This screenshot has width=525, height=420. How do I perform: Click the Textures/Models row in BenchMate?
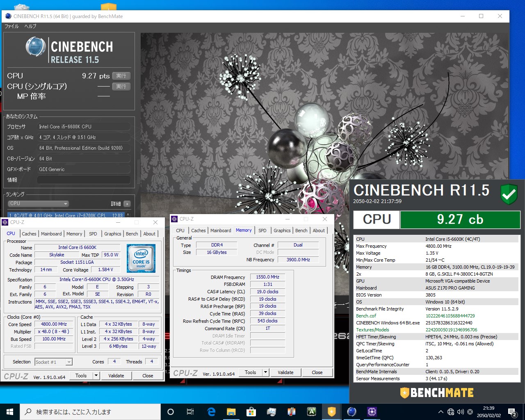coord(436,330)
